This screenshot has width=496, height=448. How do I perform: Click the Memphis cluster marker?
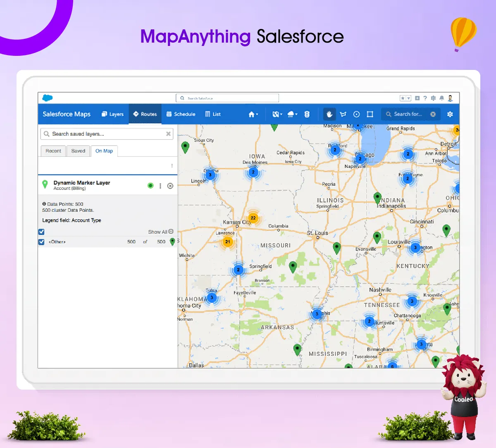pyautogui.click(x=317, y=314)
